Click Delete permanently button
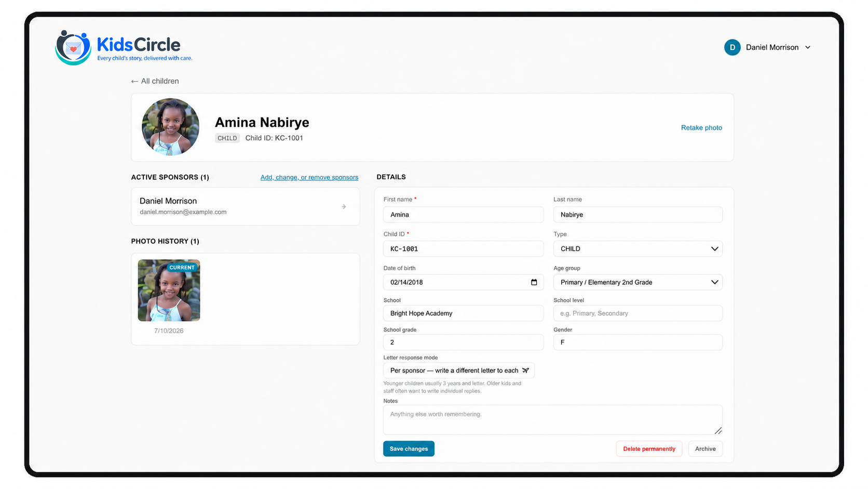This screenshot has height=489, width=868. point(649,449)
